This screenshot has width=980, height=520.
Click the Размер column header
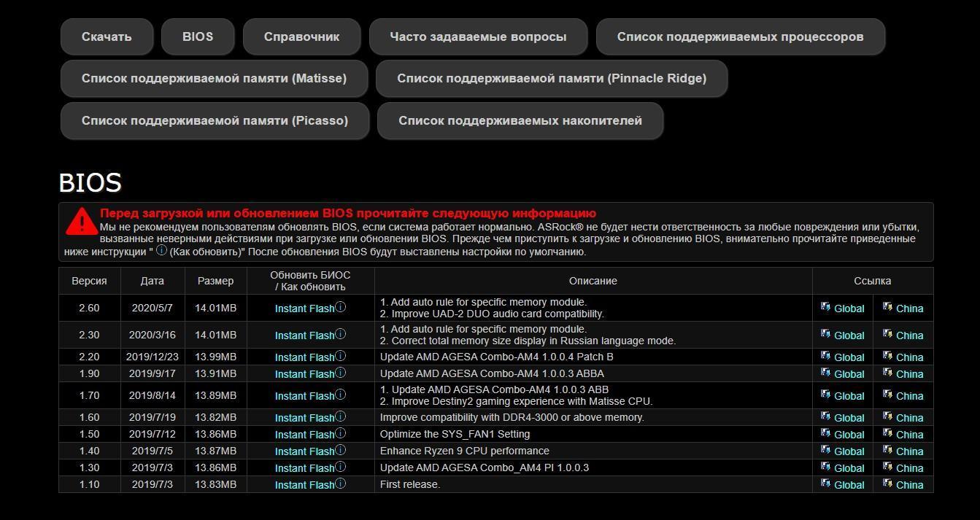click(x=215, y=281)
